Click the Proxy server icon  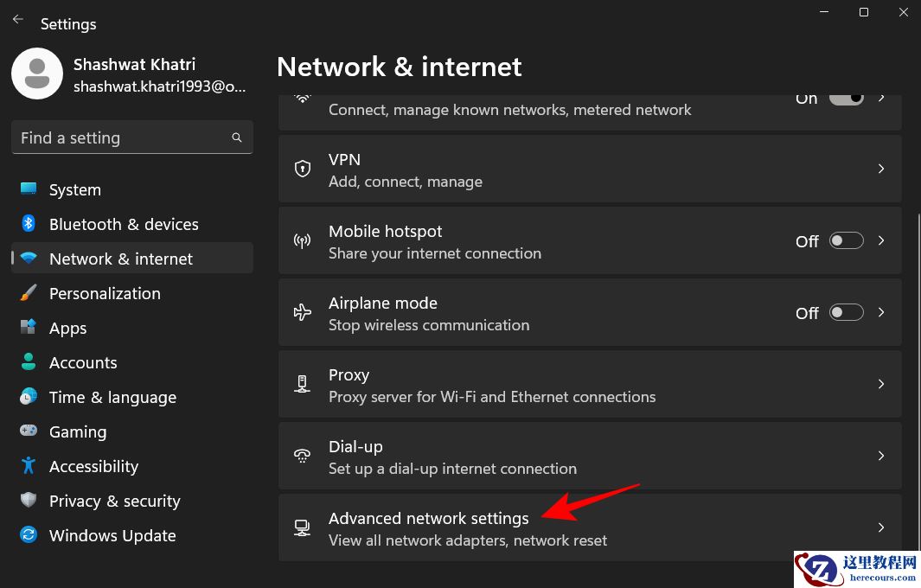(x=303, y=385)
